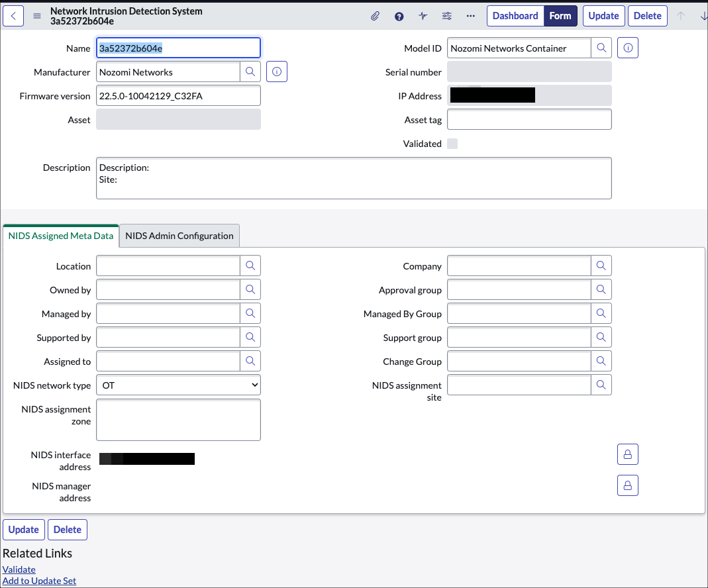This screenshot has height=588, width=708.
Task: Toggle the Validated checkbox
Action: pyautogui.click(x=452, y=144)
